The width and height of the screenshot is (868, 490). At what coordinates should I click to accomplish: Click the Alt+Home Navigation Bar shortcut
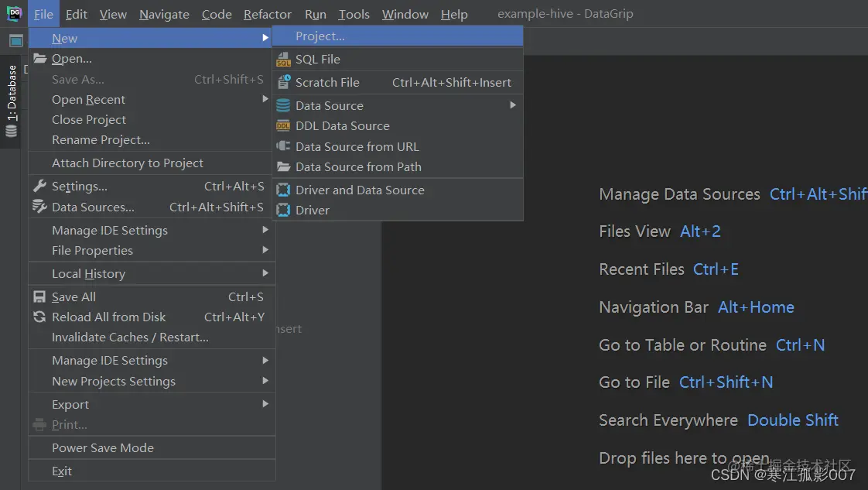pyautogui.click(x=756, y=307)
